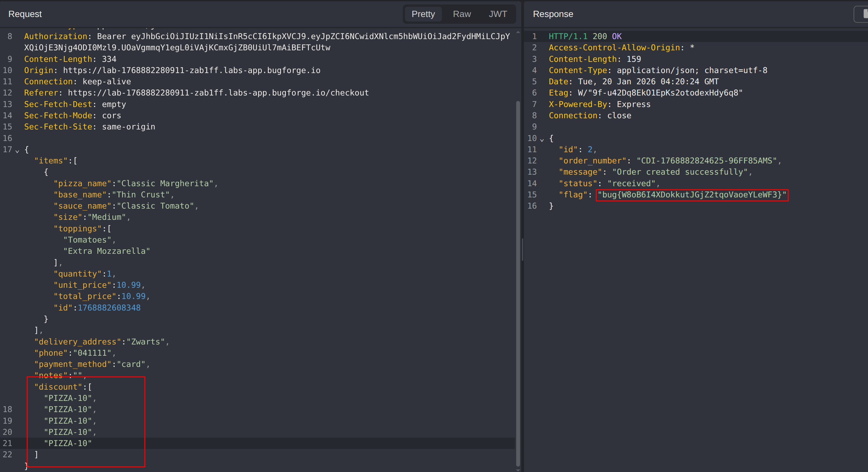Click line number 21 in request gutter
868x472 pixels.
[x=7, y=443]
